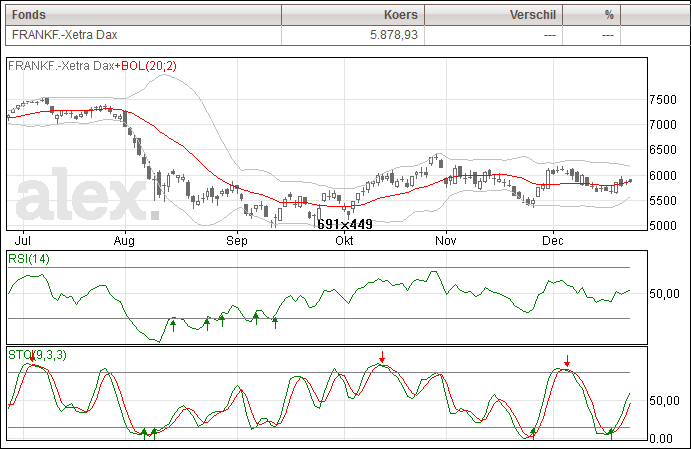Click the 5500 price axis label
Image resolution: width=691 pixels, height=449 pixels.
663,200
